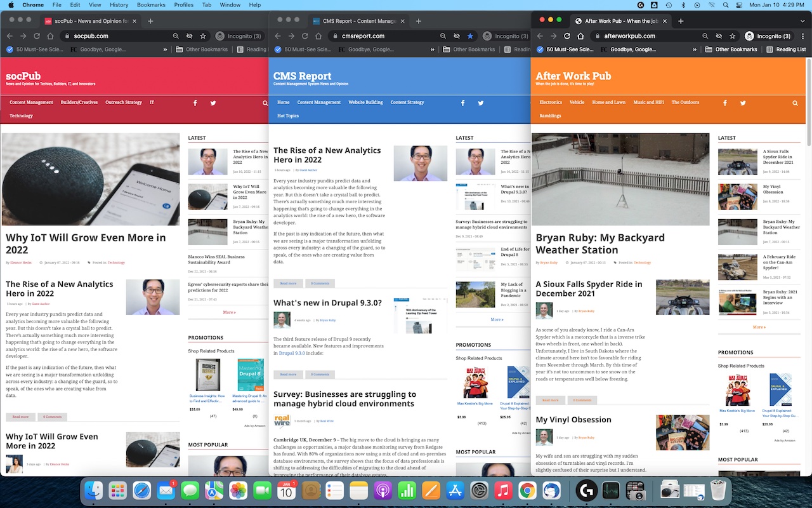Follow the Drupal 9.3.0 link in article text

pos(292,353)
